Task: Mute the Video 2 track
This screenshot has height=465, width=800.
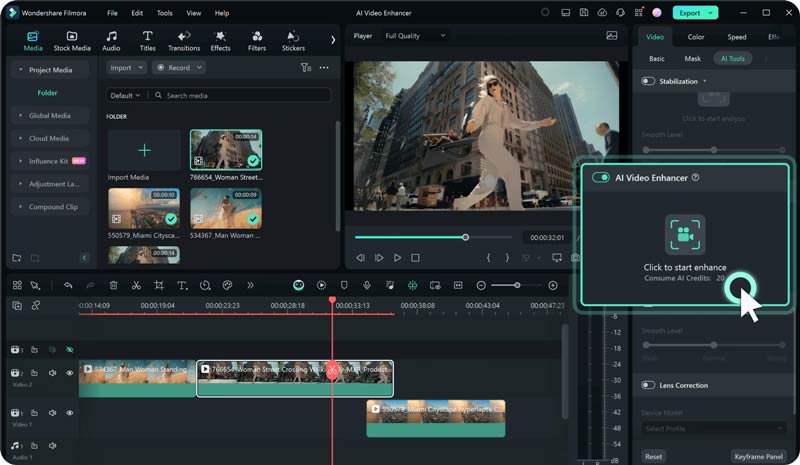Action: 53,373
